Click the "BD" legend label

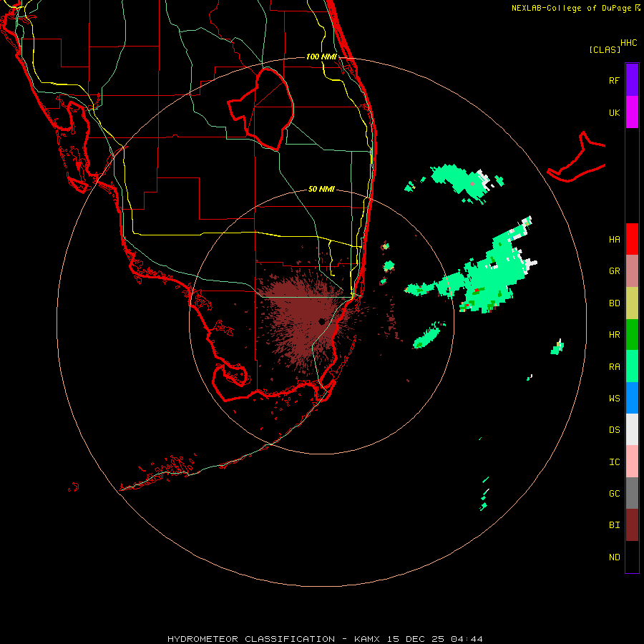(x=614, y=303)
